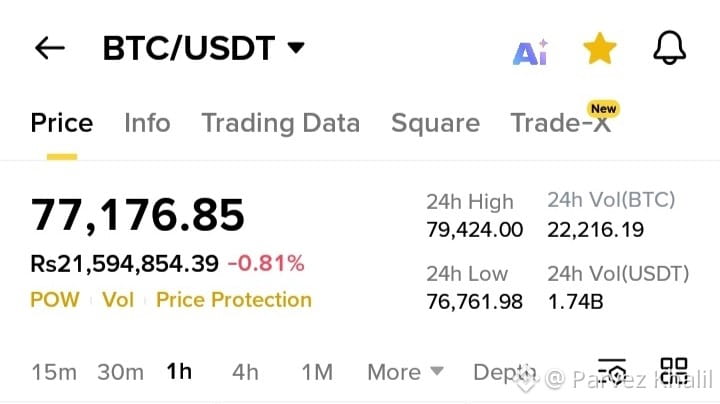The width and height of the screenshot is (720, 404).
Task: Open the Depth chart view
Action: point(504,373)
